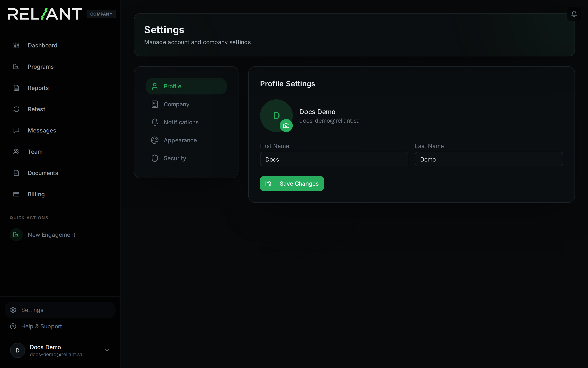Click the Docs Demo name in profile header

pyautogui.click(x=317, y=112)
